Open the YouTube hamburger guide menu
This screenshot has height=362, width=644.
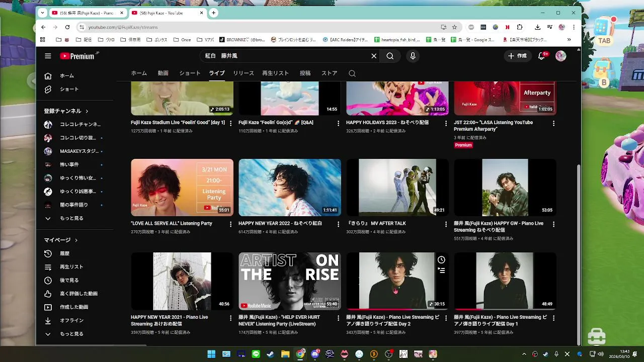point(48,56)
